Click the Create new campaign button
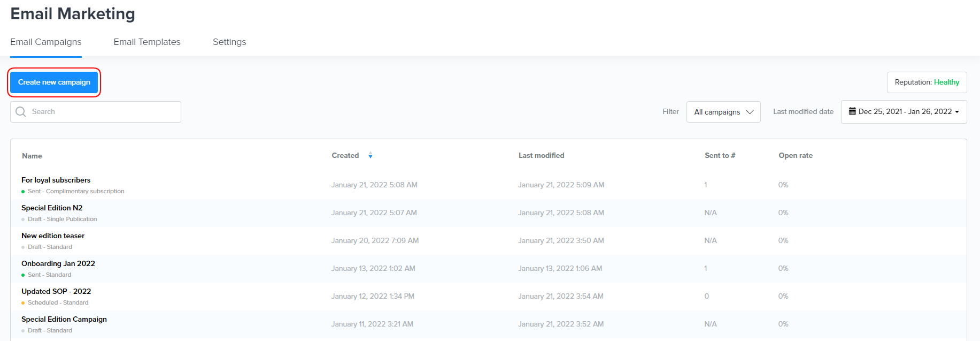 tap(54, 82)
